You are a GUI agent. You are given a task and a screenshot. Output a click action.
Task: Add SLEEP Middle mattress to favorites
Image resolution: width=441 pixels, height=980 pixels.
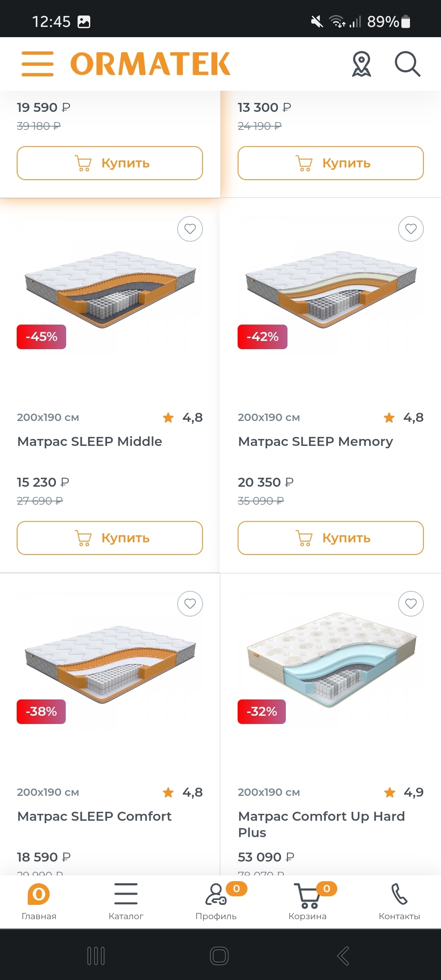coord(190,229)
